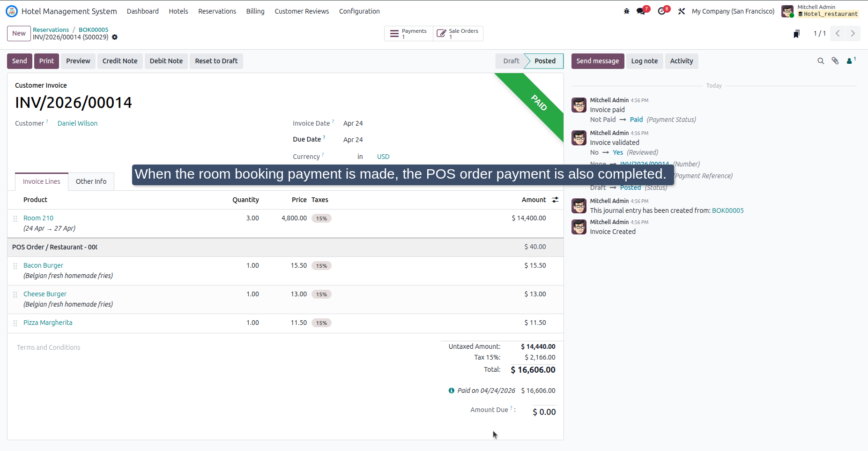Click drag handle on Room 210 row
Screen dimensions: 868x451
(15, 218)
